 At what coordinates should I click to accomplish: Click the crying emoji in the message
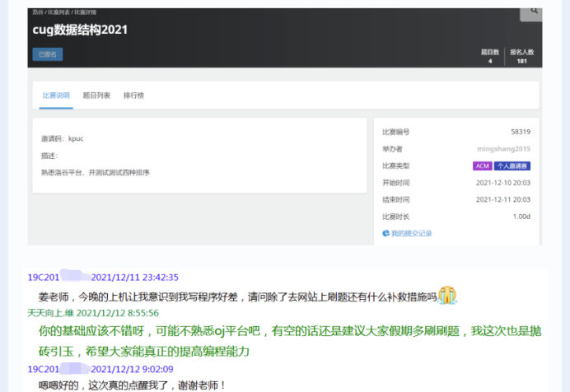pos(447,295)
